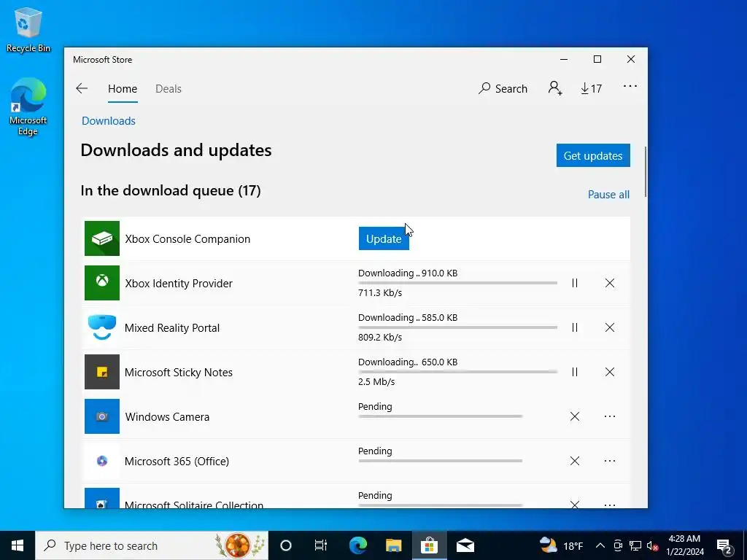Open the Mail app from the taskbar
Image resolution: width=747 pixels, height=560 pixels.
point(465,545)
